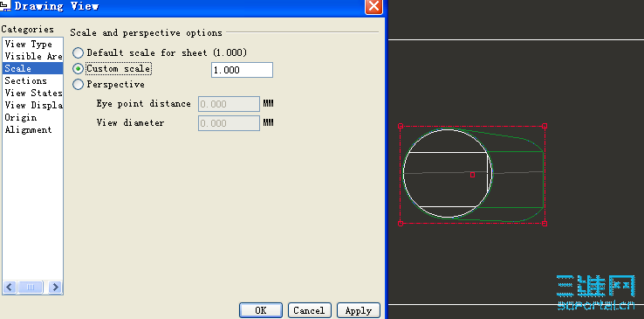Select the View Type category

point(32,45)
